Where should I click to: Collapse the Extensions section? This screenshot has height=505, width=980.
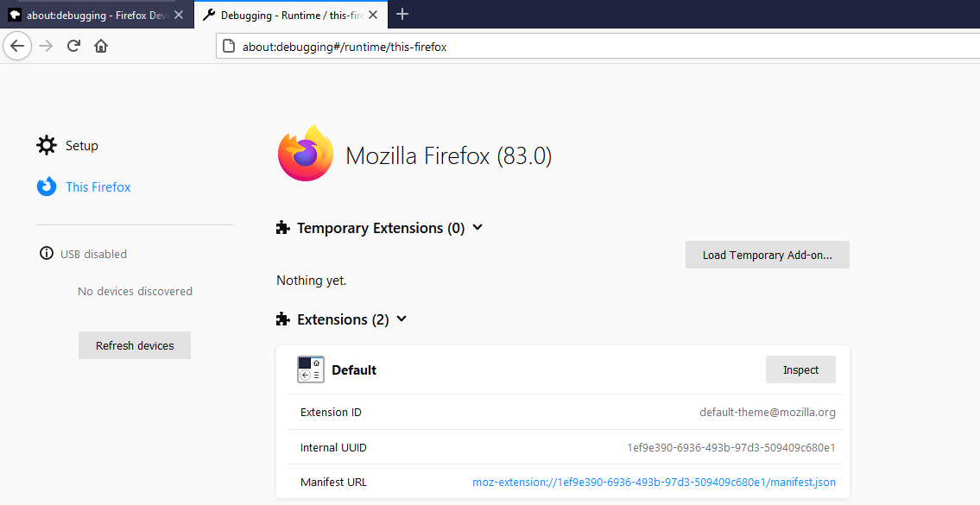[x=401, y=319]
